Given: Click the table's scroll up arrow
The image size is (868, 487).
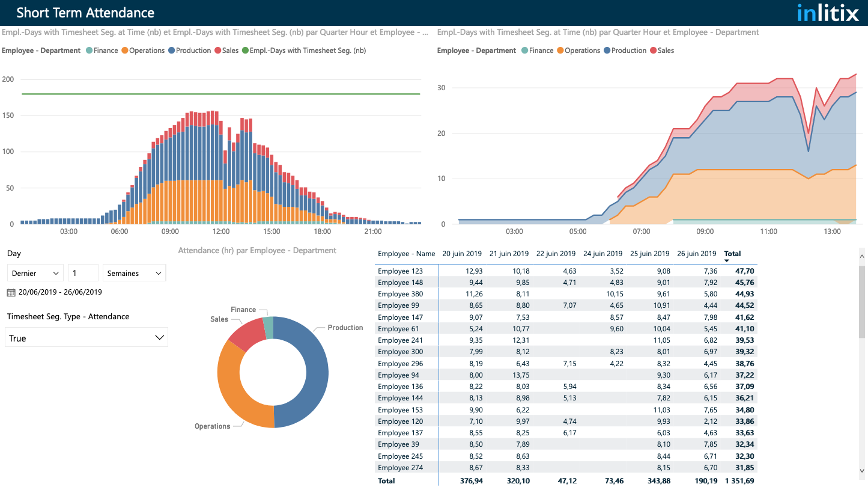Looking at the screenshot, I should coord(863,257).
